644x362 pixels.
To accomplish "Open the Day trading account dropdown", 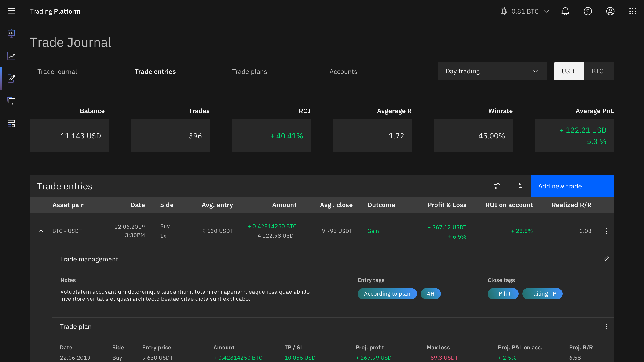I will tap(492, 71).
